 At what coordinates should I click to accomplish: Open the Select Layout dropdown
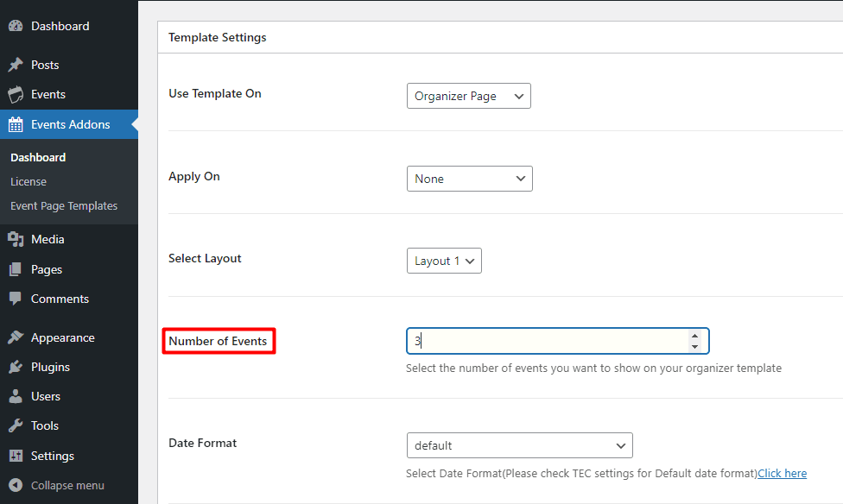pyautogui.click(x=444, y=261)
